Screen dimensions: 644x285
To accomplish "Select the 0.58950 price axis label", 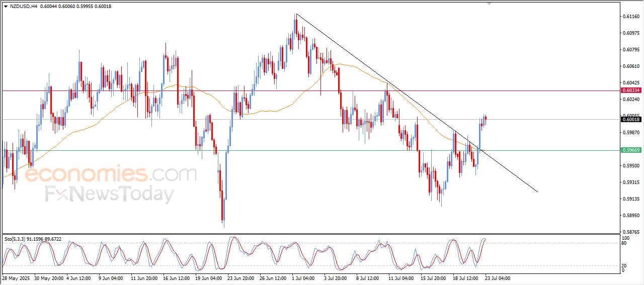I will pyautogui.click(x=631, y=216).
